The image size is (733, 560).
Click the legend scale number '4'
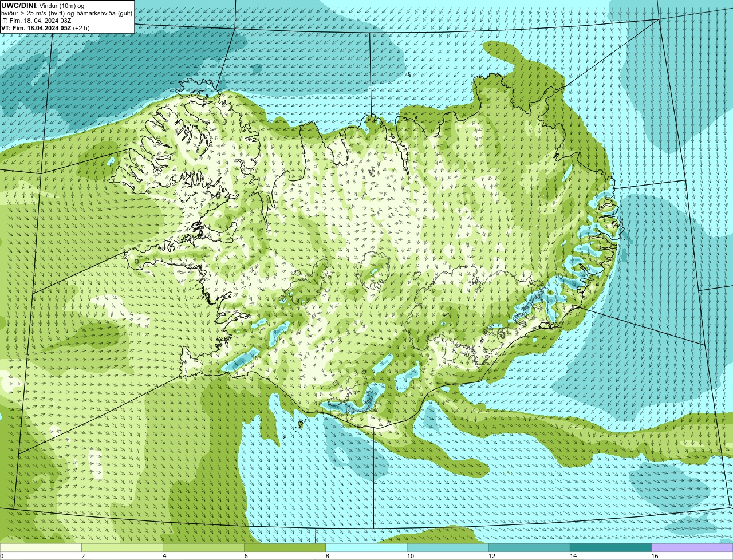tap(164, 556)
